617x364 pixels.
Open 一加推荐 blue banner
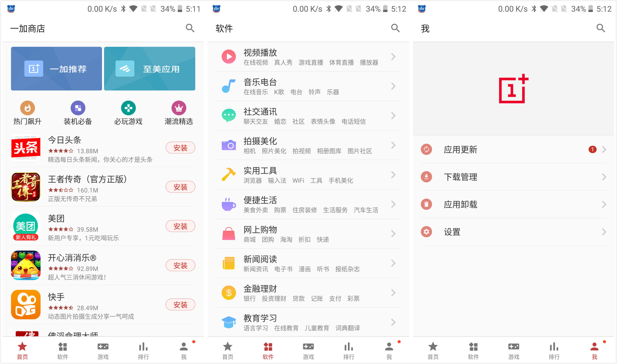point(56,69)
